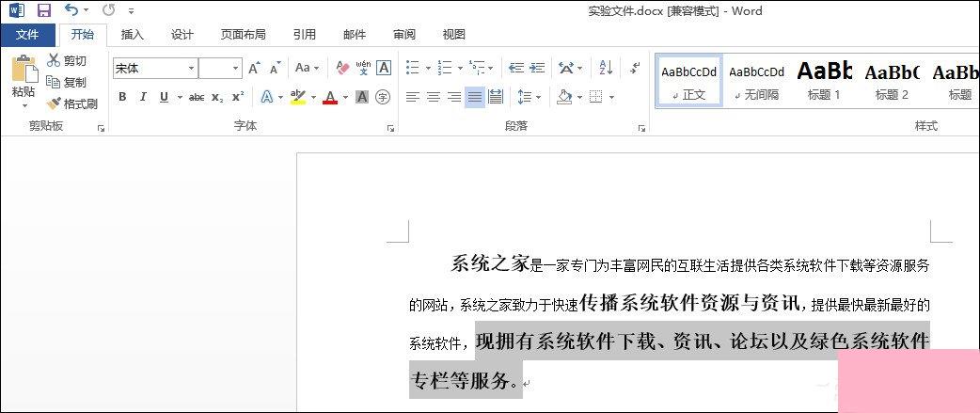Image resolution: width=980 pixels, height=413 pixels.
Task: Open the font name dropdown (宋体)
Action: (x=191, y=68)
